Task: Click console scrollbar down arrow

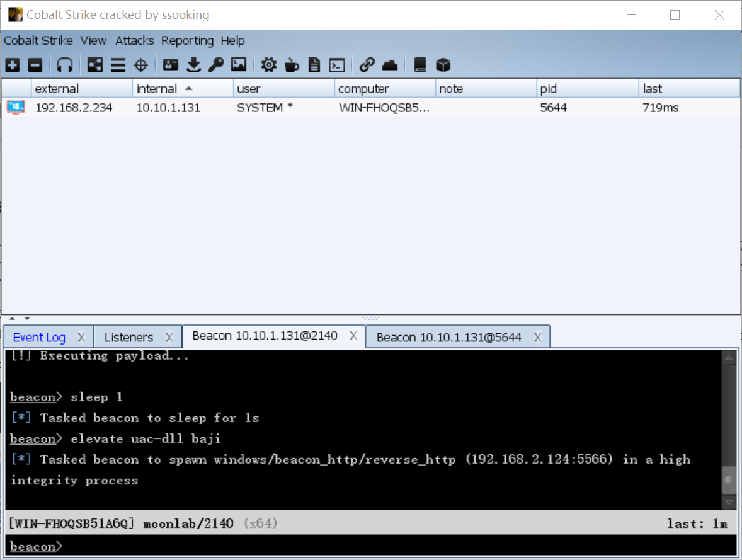Action: tap(729, 502)
